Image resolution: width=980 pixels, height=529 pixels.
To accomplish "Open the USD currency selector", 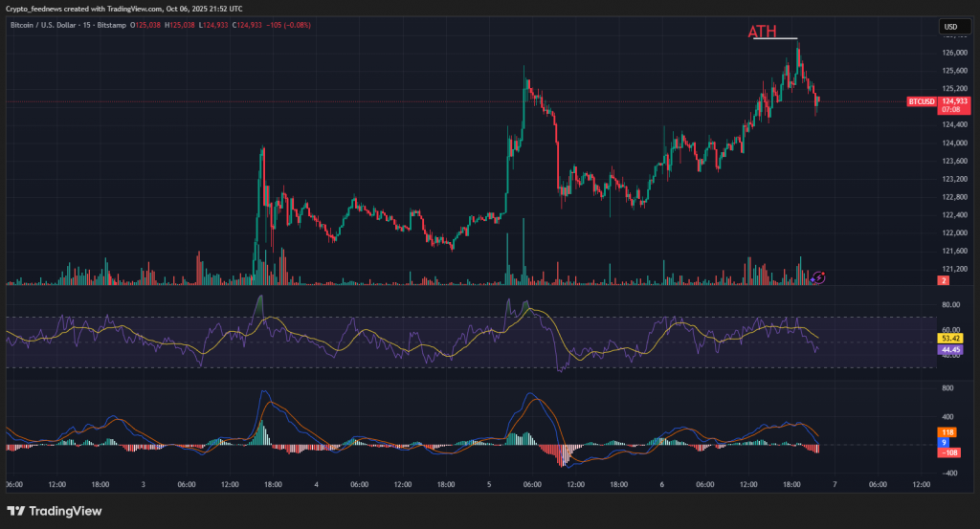I will pos(950,27).
